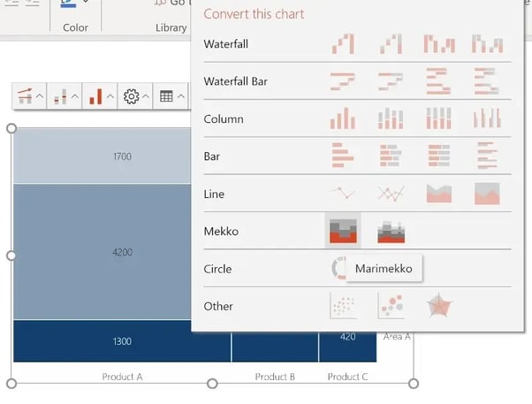This screenshot has height=404, width=532.
Task: Select the light blue 1700 chart segment
Action: 103,156
